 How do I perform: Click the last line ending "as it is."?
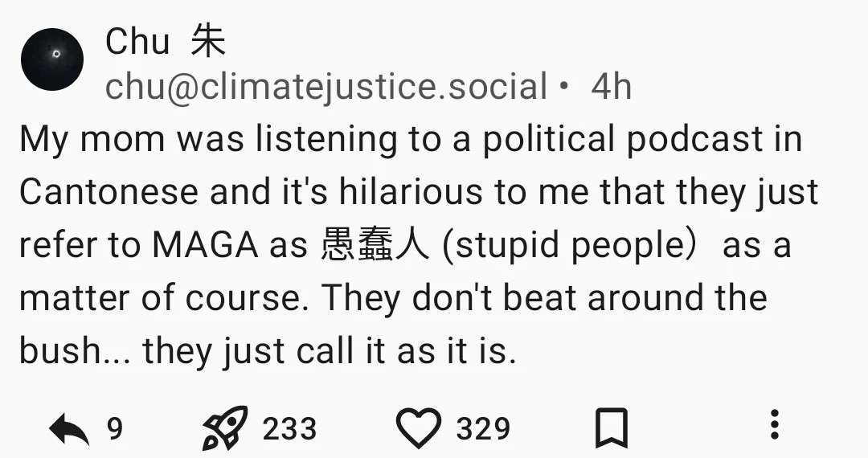[267, 353]
